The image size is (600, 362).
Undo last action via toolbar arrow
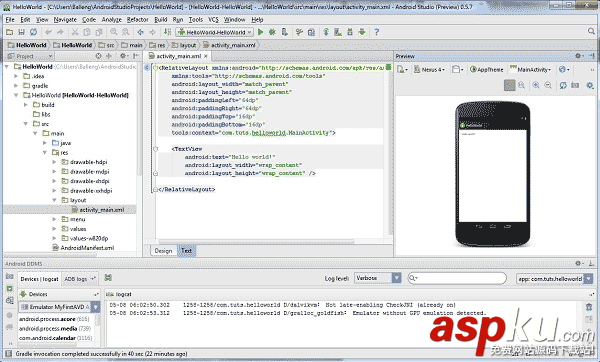pos(48,32)
